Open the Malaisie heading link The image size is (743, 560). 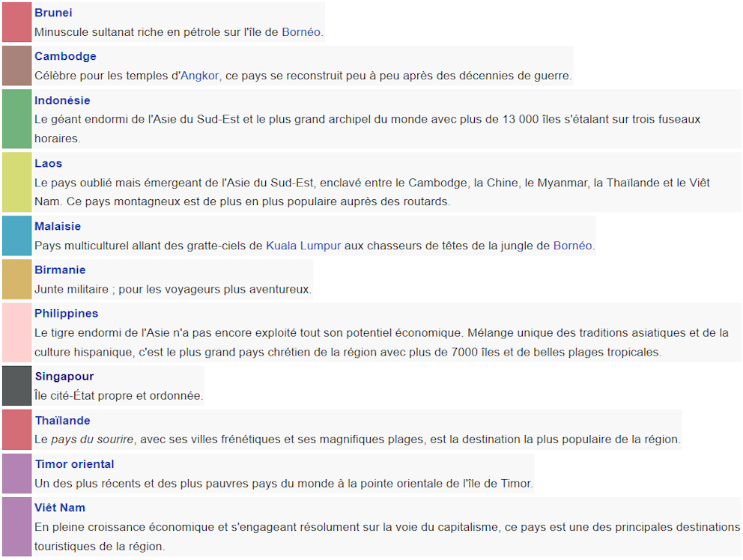pyautogui.click(x=58, y=226)
